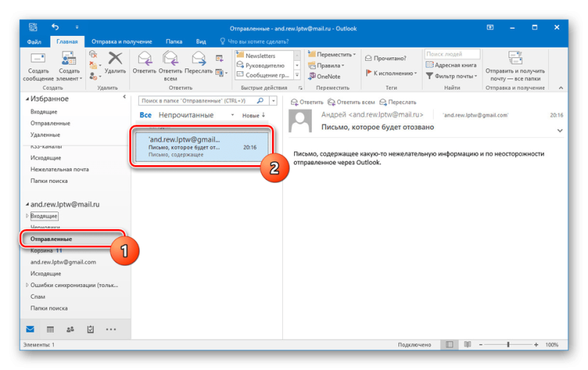The width and height of the screenshot is (588, 370).
Task: Open the Filter Email dropdown
Action: point(451,76)
